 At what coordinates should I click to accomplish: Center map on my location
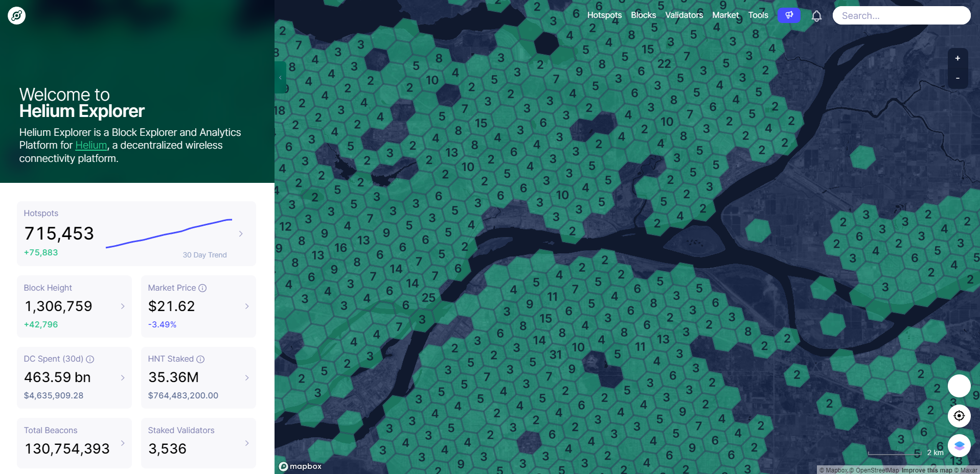959,416
